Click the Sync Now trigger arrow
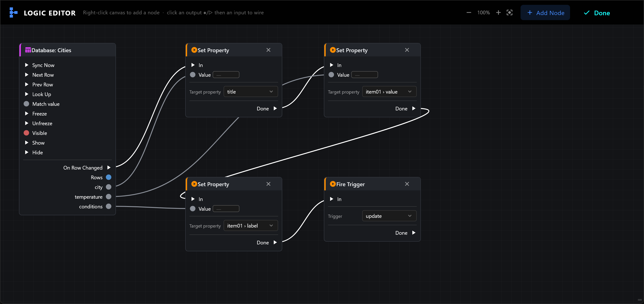Viewport: 644px width, 304px height. click(x=27, y=65)
